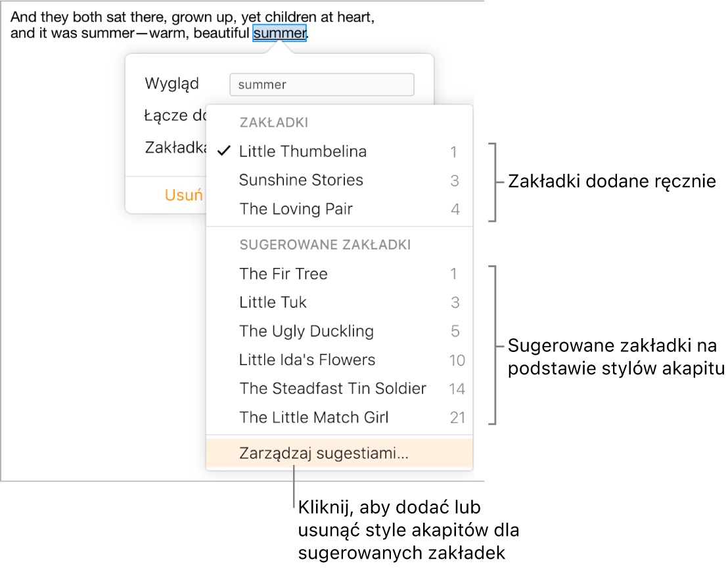Select Little Thumbelina bookmark

pyautogui.click(x=303, y=152)
